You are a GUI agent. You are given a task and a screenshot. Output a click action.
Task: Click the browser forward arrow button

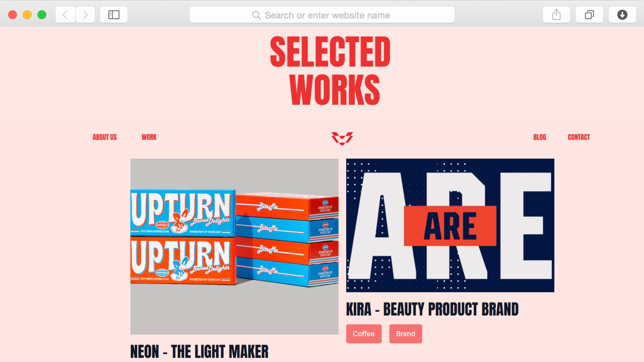(85, 15)
